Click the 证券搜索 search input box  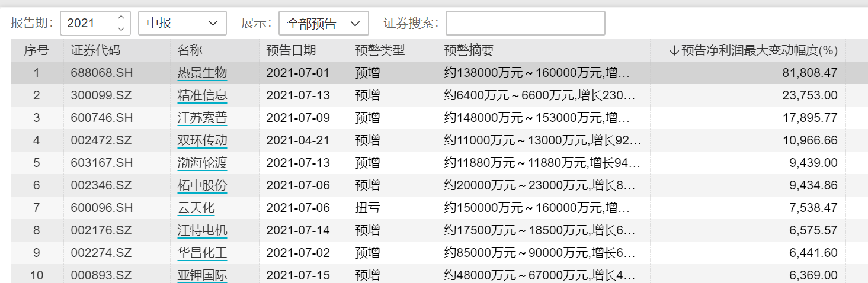(x=526, y=23)
